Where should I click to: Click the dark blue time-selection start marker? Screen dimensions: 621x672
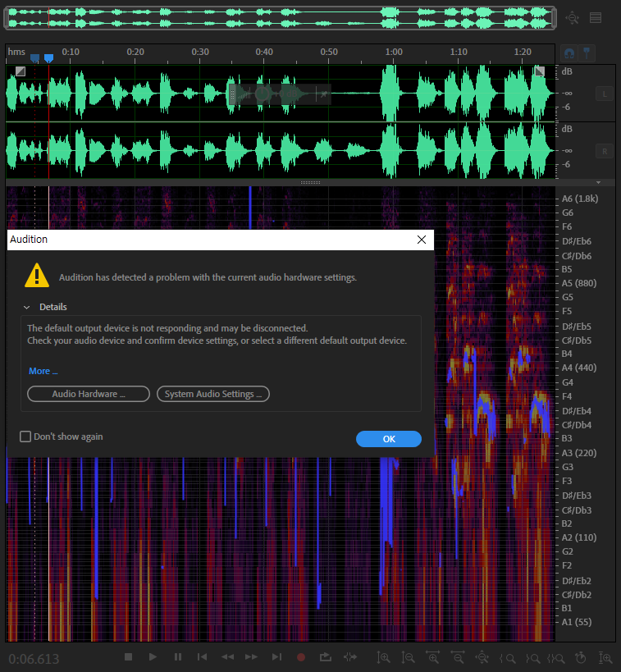coord(35,57)
